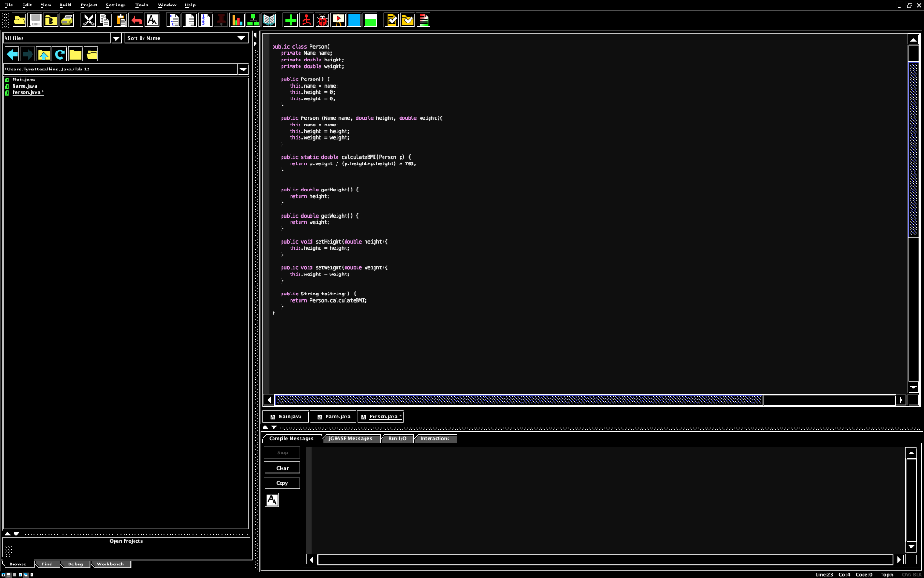Run the program with the running-man icon
The width and height of the screenshot is (924, 578).
[x=307, y=20]
